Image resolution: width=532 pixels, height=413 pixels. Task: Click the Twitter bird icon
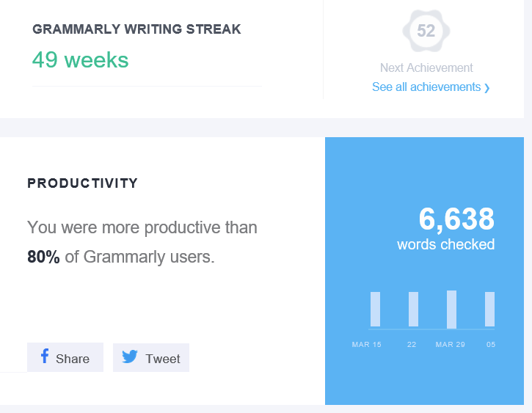point(130,357)
